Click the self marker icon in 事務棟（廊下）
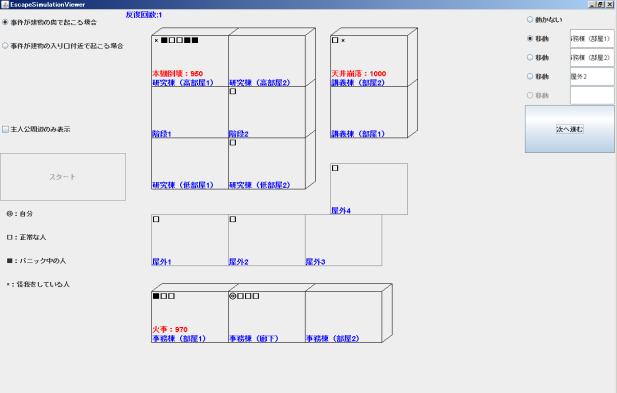Image resolution: width=617 pixels, height=393 pixels. [x=233, y=296]
